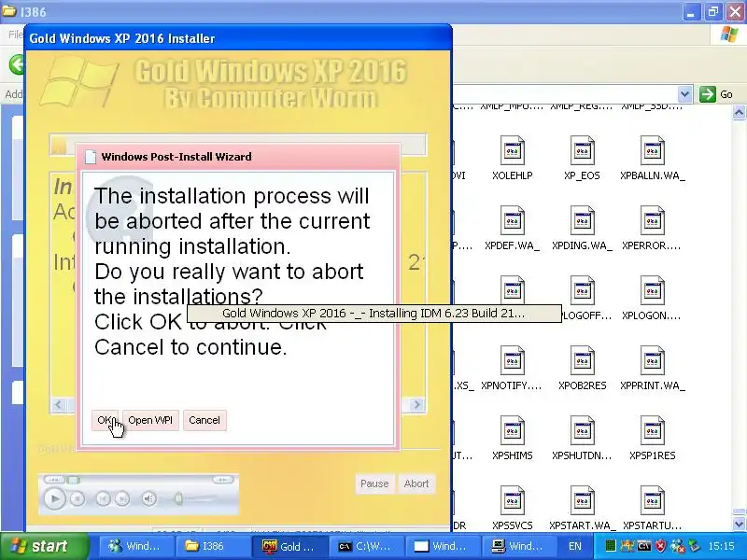The height and width of the screenshot is (560, 747).
Task: Play media in embedded player
Action: [55, 498]
